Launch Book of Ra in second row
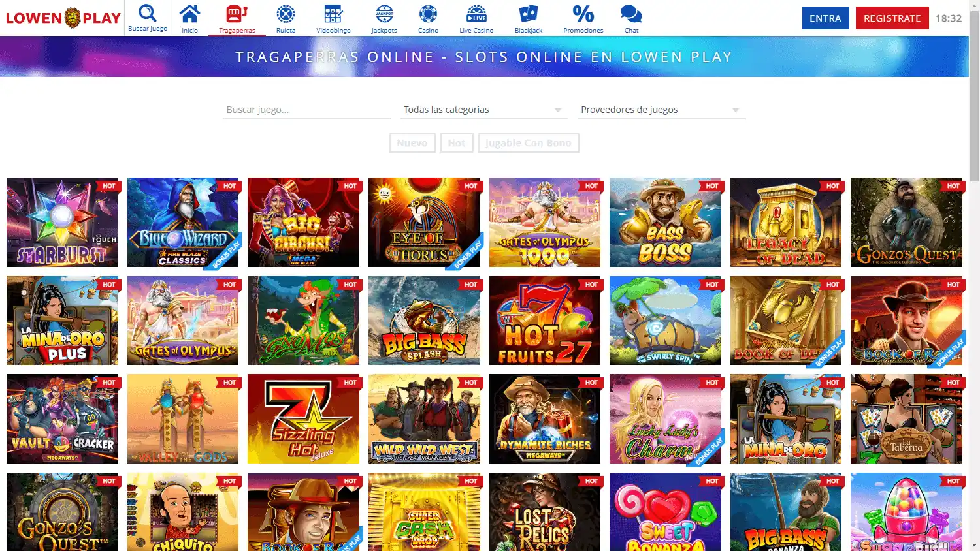The width and height of the screenshot is (980, 551). pos(906,321)
